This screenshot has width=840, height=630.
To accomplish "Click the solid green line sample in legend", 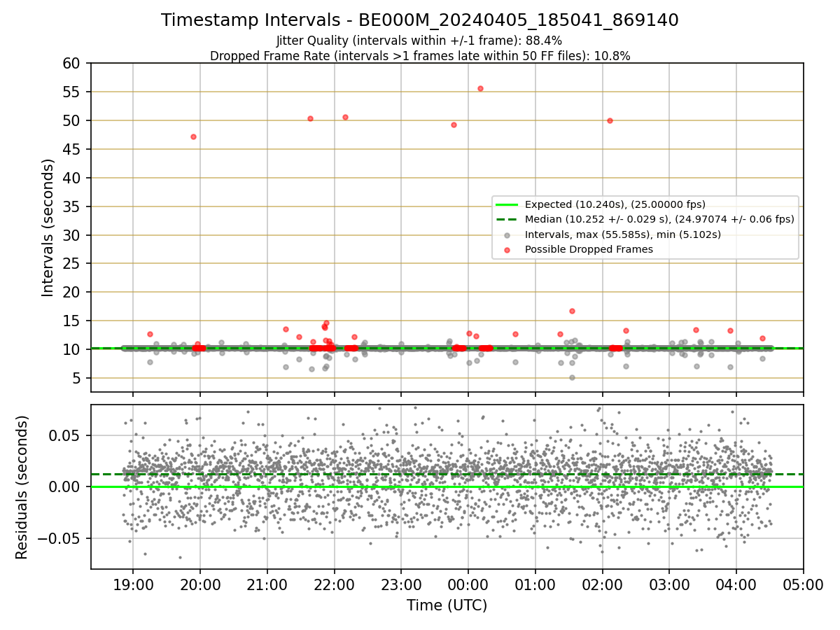I will pyautogui.click(x=507, y=204).
